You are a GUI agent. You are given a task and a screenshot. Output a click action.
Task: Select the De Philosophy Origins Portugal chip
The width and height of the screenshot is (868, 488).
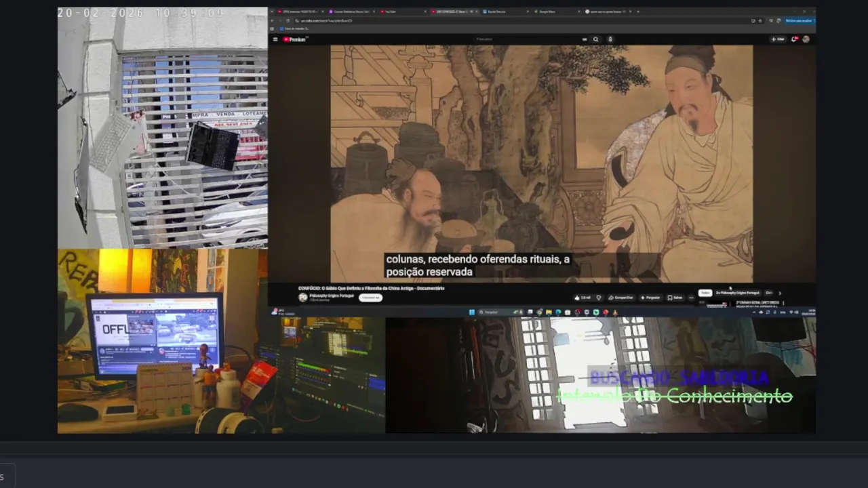point(738,293)
